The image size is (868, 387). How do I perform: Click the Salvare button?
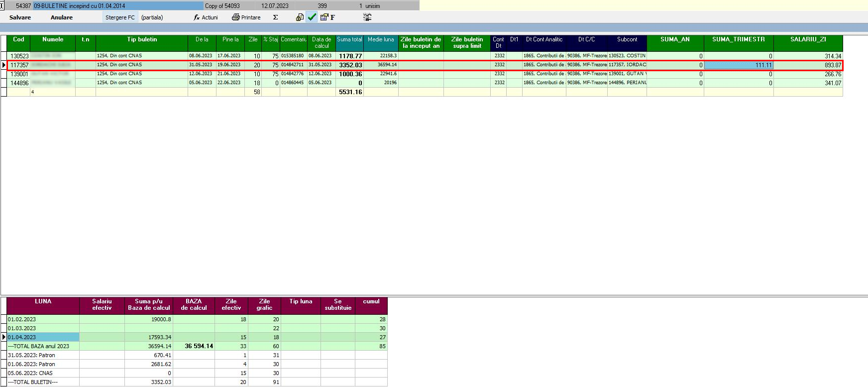(20, 17)
